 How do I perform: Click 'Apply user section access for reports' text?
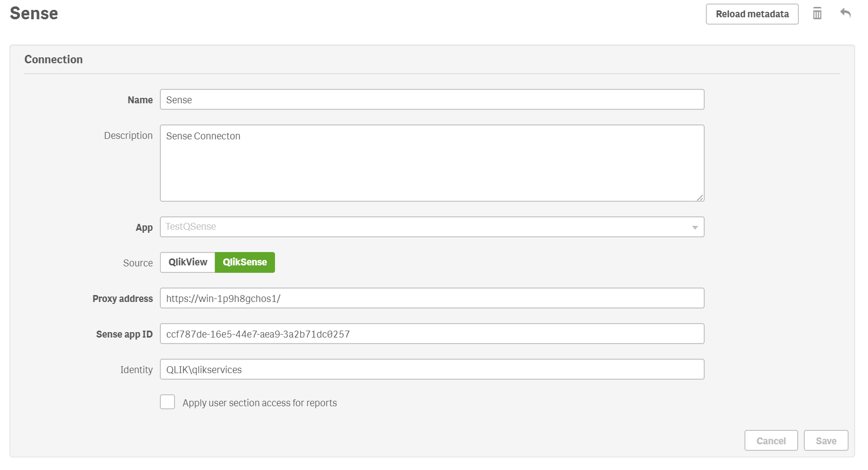pos(260,403)
